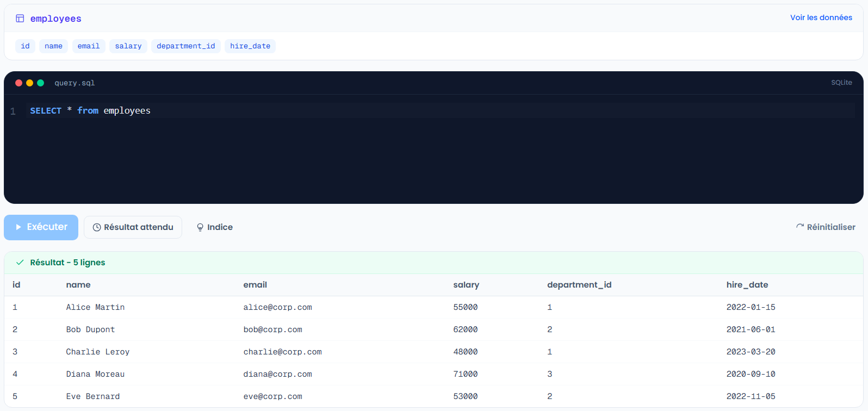Click salary value 55000
868x411 pixels.
point(466,307)
